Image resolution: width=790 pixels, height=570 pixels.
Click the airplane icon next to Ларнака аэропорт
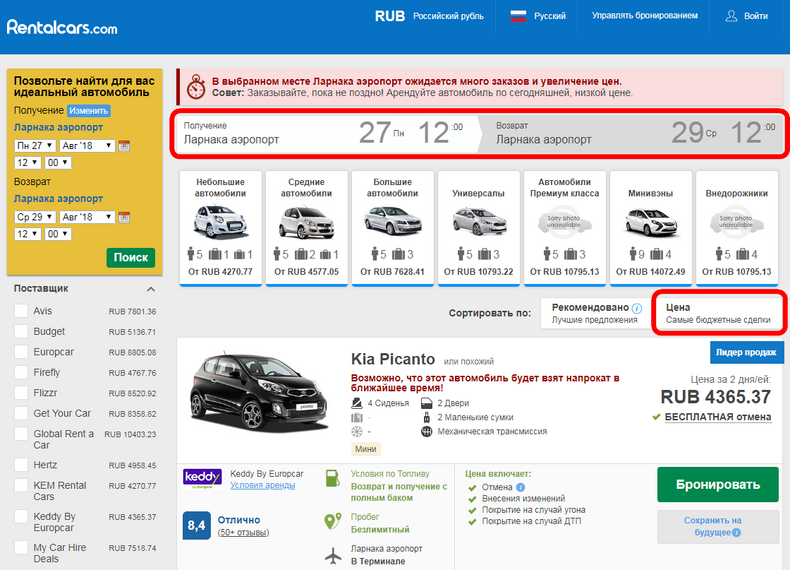[x=333, y=556]
